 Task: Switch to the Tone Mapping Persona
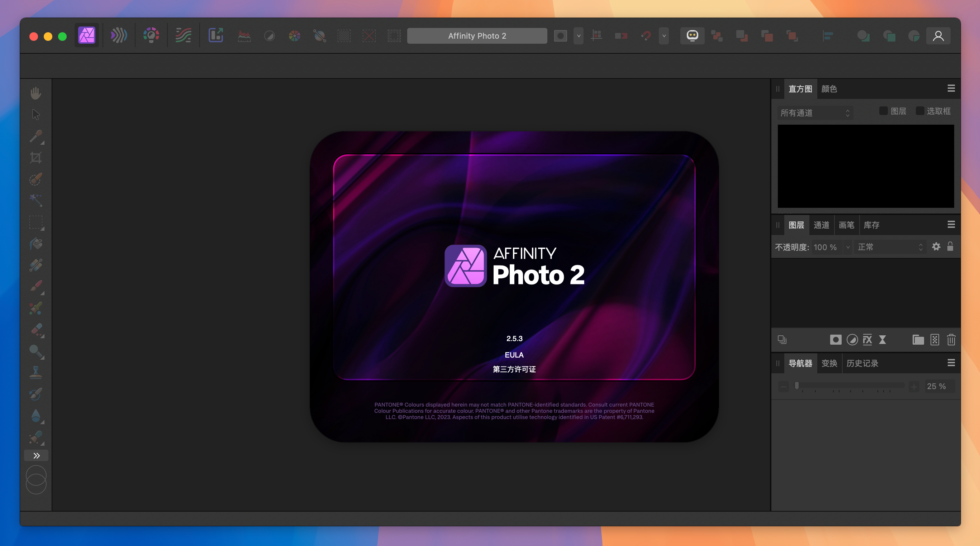point(184,36)
